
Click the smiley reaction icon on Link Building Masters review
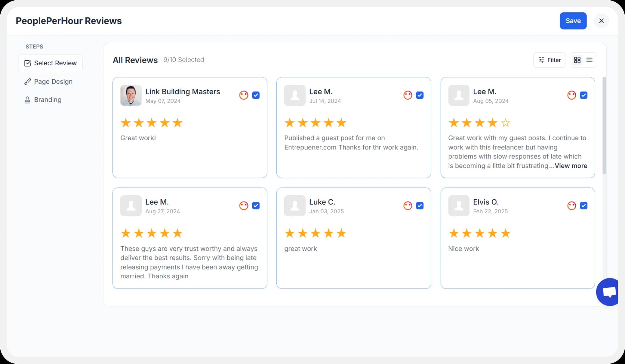(x=244, y=95)
